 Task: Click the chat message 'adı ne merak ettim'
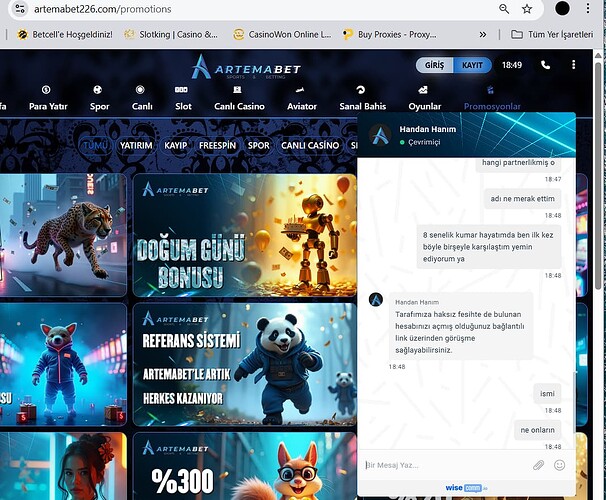pos(522,199)
